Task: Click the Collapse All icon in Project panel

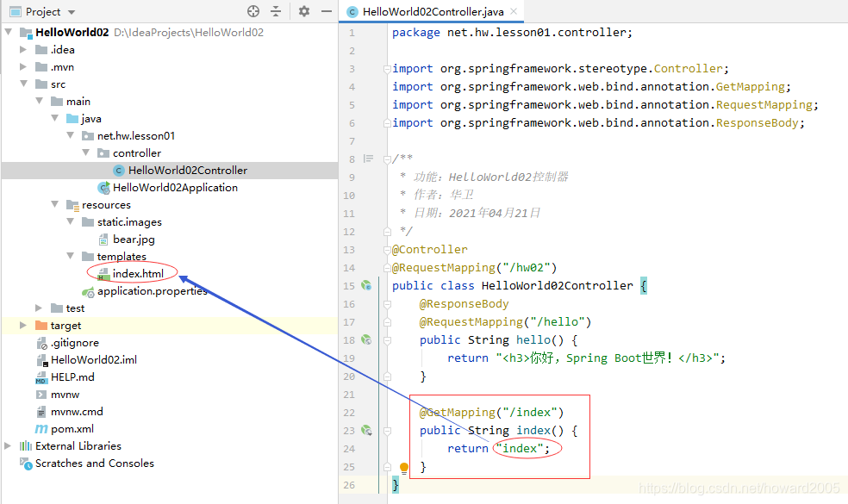Action: (x=276, y=11)
